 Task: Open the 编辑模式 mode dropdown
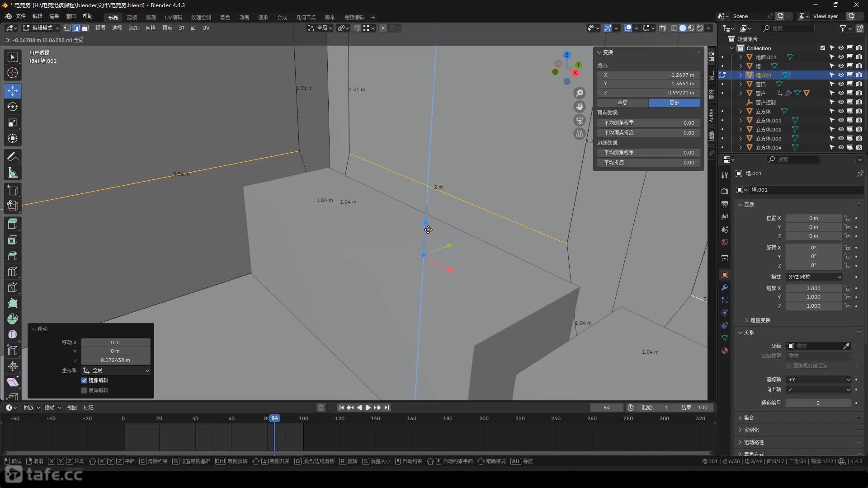41,28
